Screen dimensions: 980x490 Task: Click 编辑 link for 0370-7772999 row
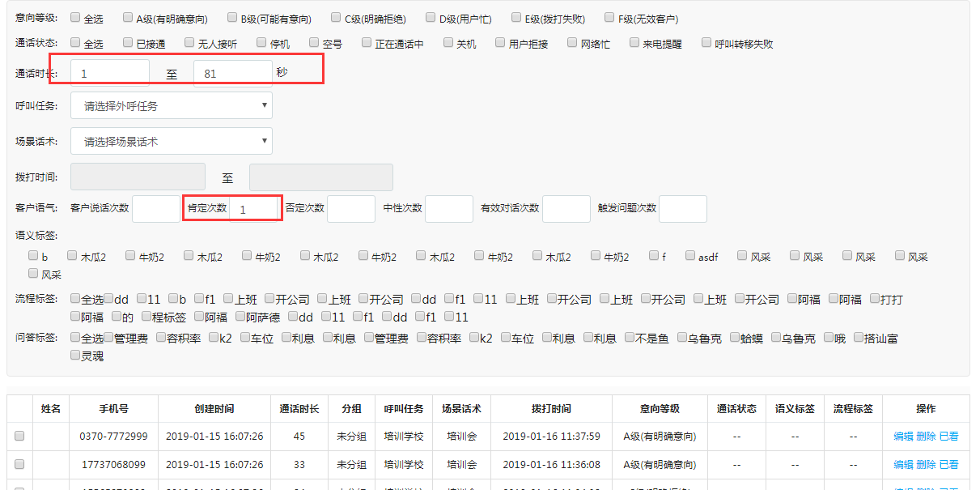pyautogui.click(x=903, y=437)
